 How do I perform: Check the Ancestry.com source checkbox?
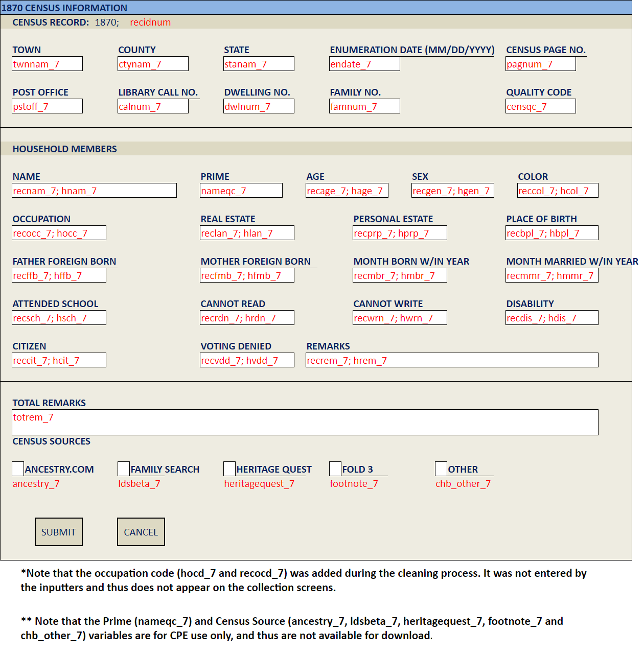18,469
